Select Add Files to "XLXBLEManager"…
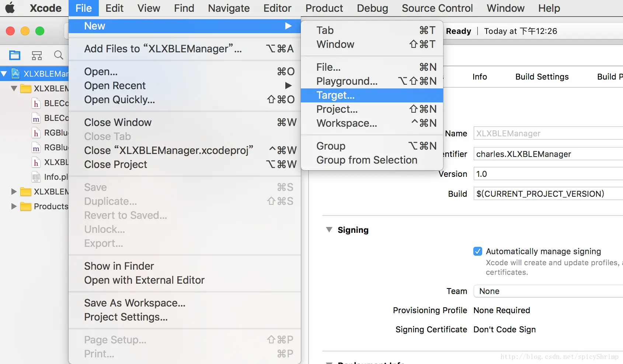Viewport: 623px width, 364px height. (x=185, y=49)
